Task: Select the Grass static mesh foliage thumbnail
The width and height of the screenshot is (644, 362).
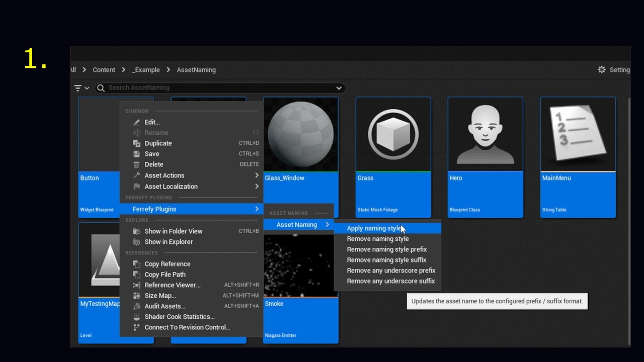Action: pyautogui.click(x=393, y=134)
